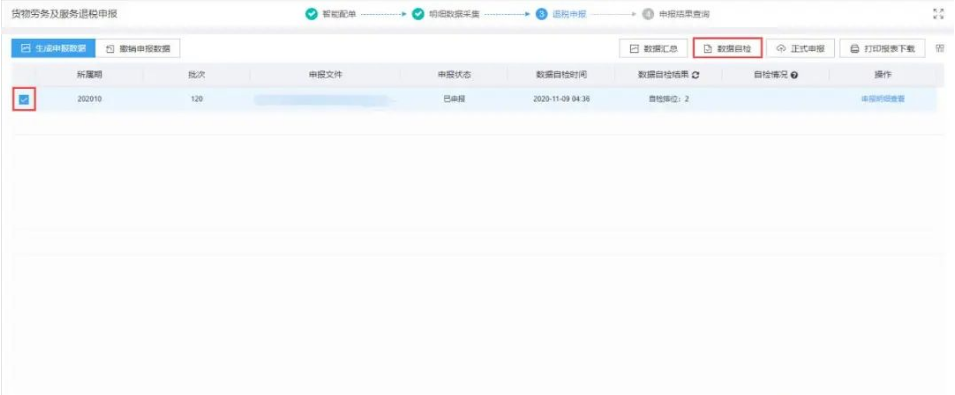Select the batch number 120 cell
The image size is (955, 395).
click(196, 99)
